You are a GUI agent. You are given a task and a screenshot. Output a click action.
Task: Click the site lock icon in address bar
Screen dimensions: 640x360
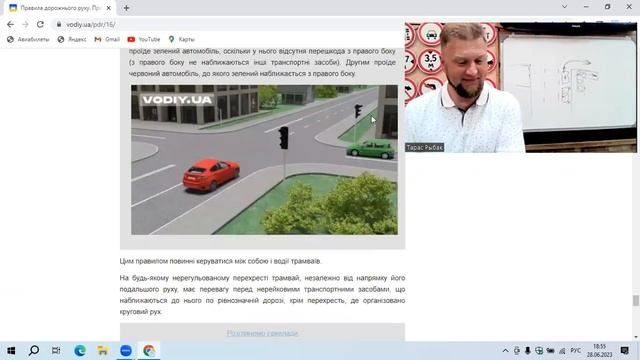(x=59, y=24)
